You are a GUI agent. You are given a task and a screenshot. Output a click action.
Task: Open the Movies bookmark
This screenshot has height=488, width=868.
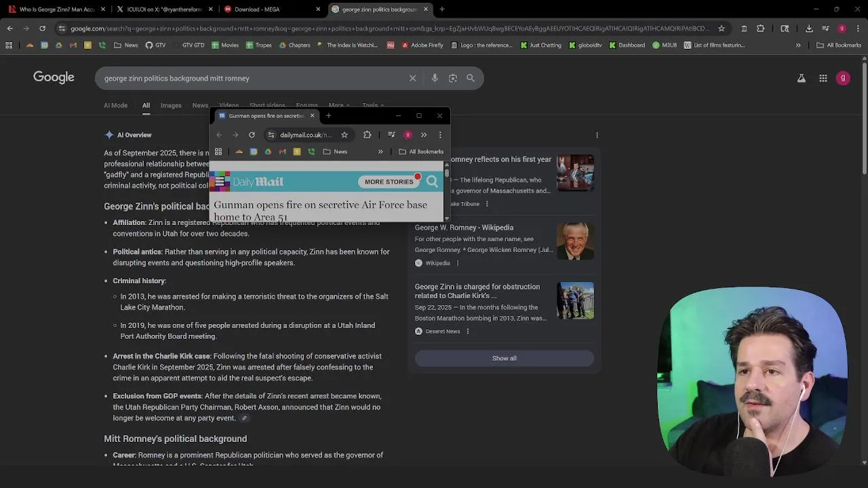click(x=225, y=45)
